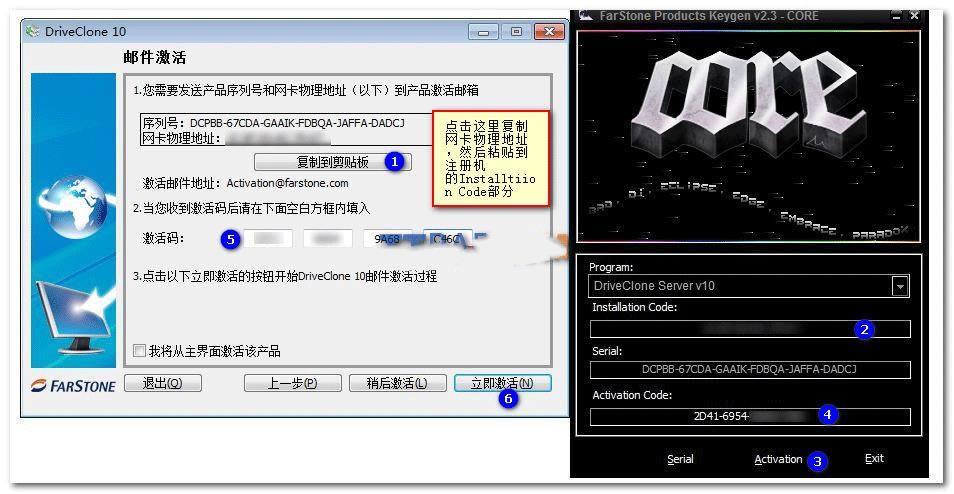
Task: Click the Exit button in the keygen
Action: tap(874, 458)
